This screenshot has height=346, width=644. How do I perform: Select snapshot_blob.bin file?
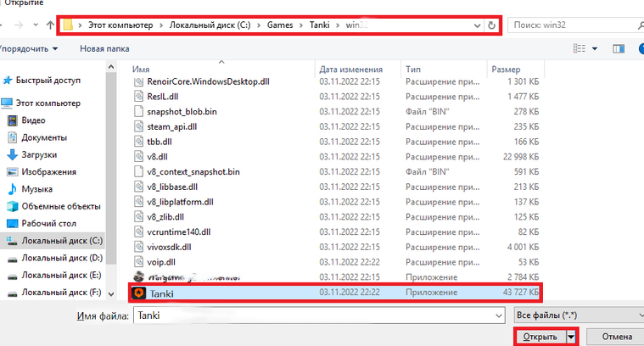(x=182, y=112)
